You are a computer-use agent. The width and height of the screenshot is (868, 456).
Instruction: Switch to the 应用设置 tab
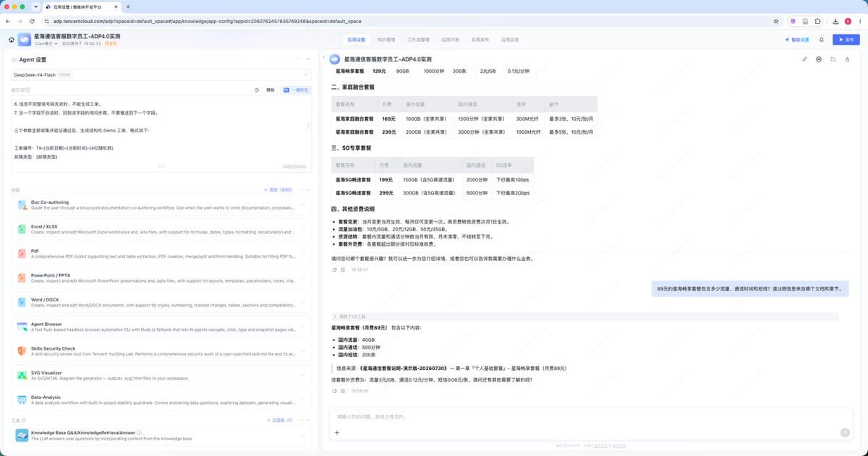click(x=357, y=40)
